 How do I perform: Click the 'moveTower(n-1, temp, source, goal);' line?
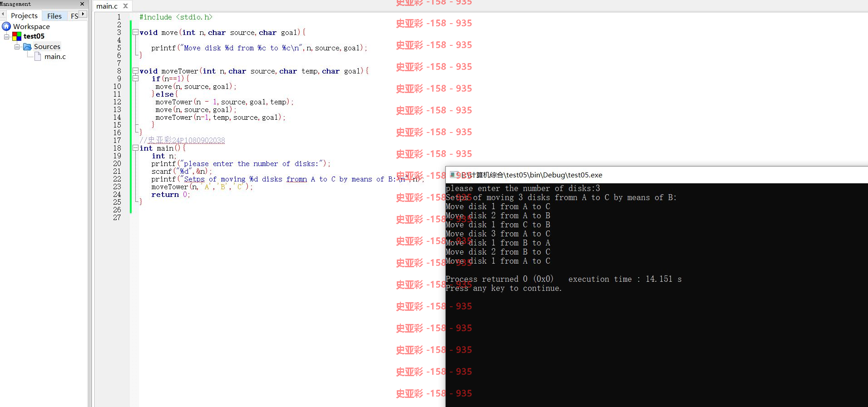[220, 118]
